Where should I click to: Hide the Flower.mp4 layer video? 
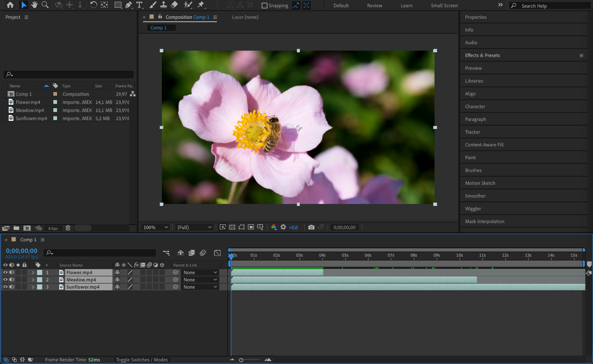click(x=5, y=273)
